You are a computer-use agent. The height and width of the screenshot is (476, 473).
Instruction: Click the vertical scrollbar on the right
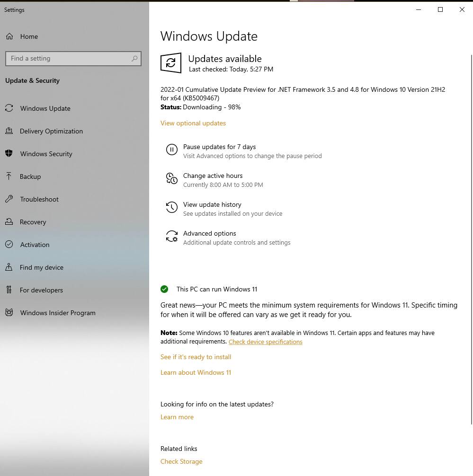point(471,237)
